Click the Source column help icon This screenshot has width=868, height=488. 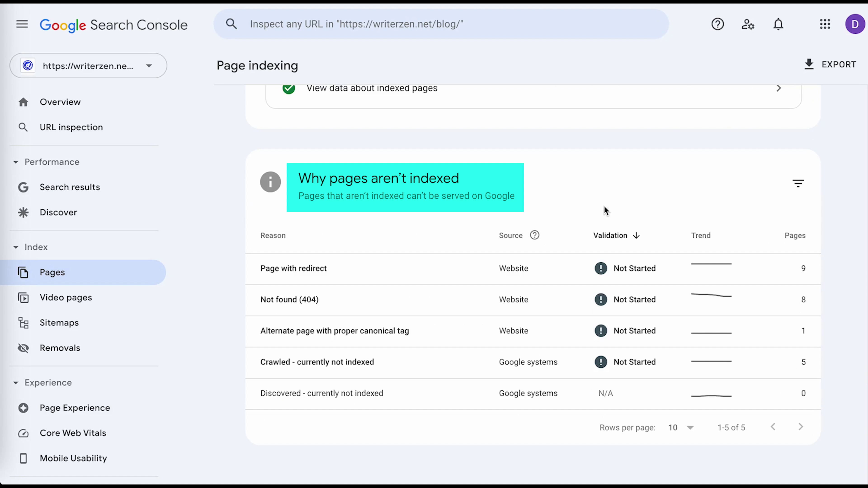[x=534, y=235]
